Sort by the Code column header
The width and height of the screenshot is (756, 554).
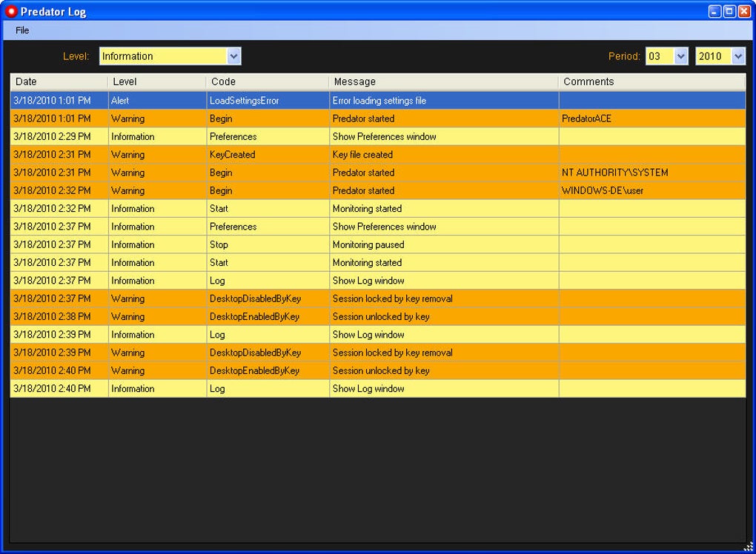point(267,82)
